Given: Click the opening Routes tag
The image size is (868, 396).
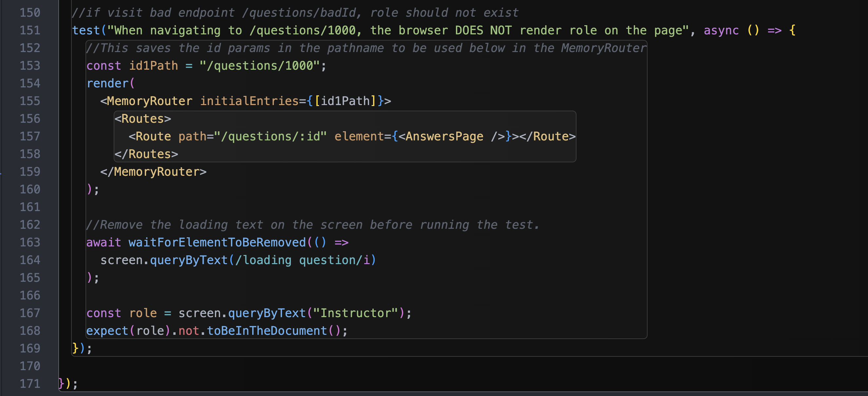Looking at the screenshot, I should coord(143,118).
